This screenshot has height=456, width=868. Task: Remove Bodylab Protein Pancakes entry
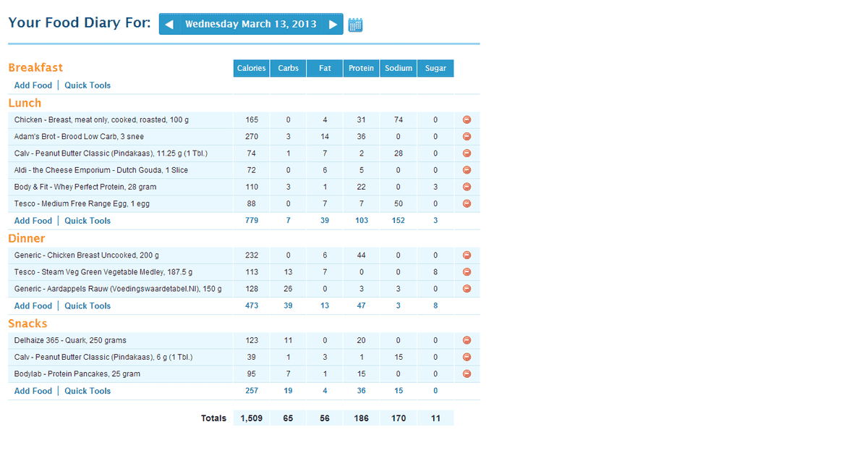pyautogui.click(x=467, y=374)
